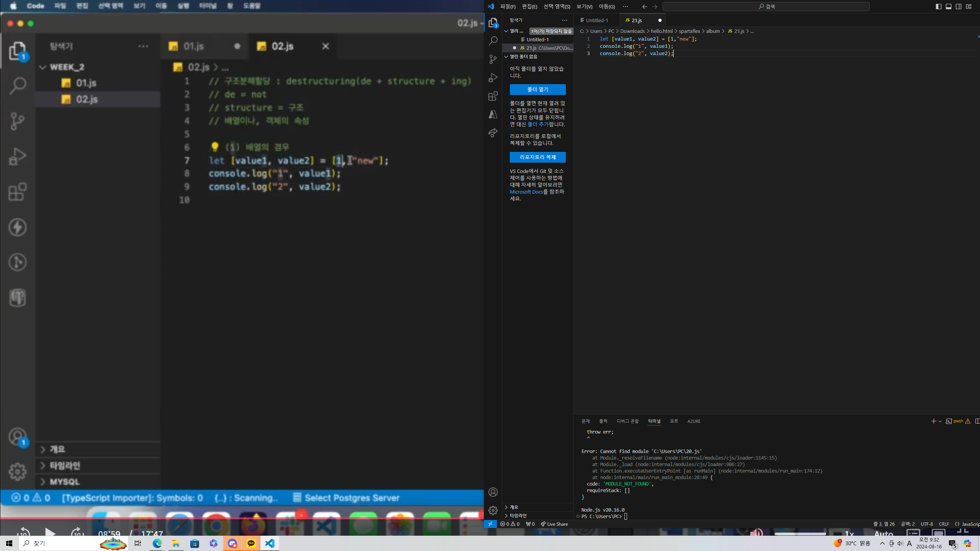Image resolution: width=980 pixels, height=551 pixels.
Task: Click the Explorer icon in the video's VS Code
Action: click(18, 51)
